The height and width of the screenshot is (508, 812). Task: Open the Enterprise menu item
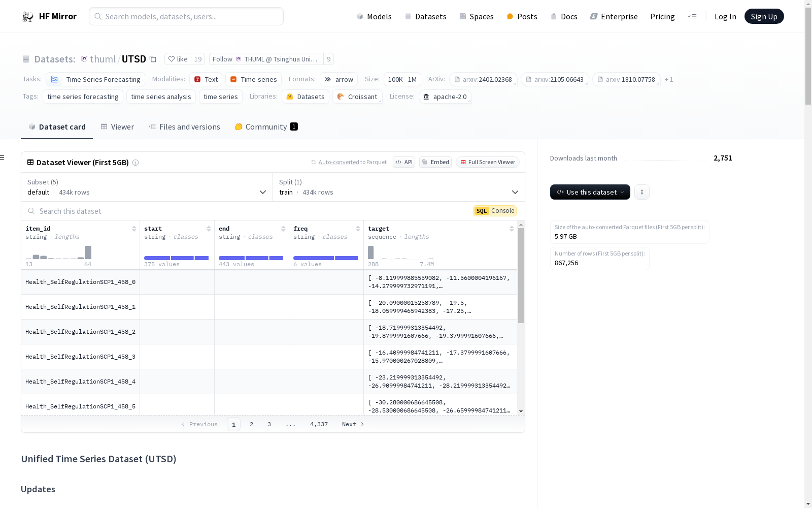614,16
